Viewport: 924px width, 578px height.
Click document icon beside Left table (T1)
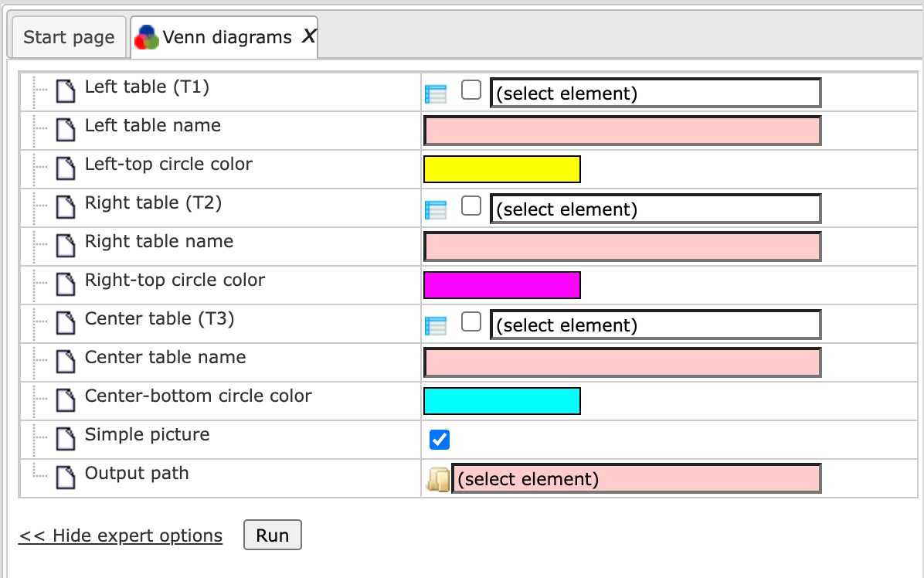tap(66, 91)
